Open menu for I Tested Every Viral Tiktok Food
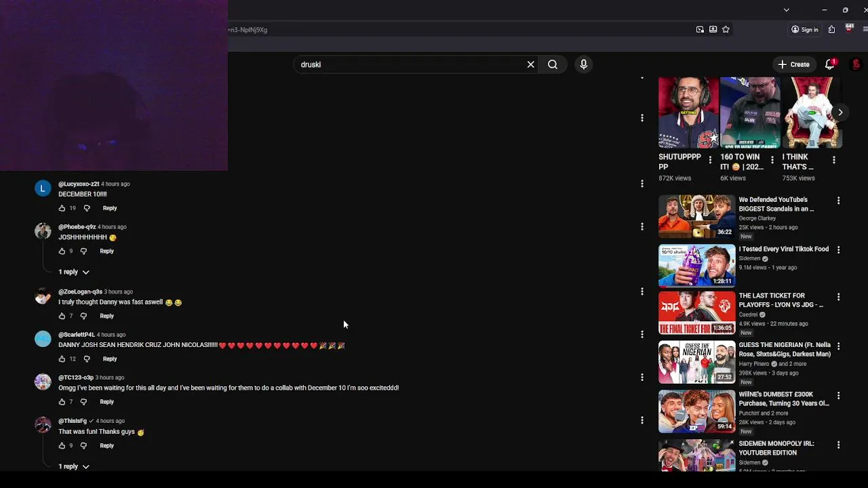 838,249
